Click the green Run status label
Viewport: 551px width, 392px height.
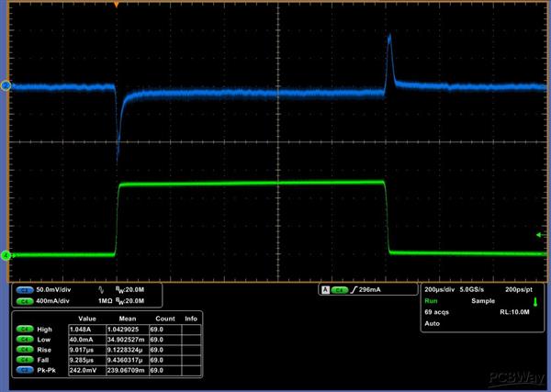pyautogui.click(x=431, y=299)
